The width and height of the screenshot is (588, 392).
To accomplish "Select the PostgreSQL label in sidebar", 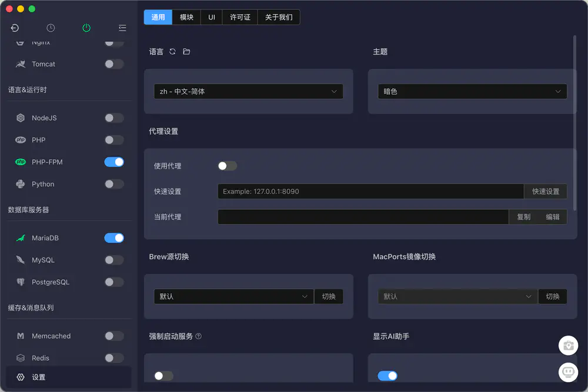I will 51,282.
